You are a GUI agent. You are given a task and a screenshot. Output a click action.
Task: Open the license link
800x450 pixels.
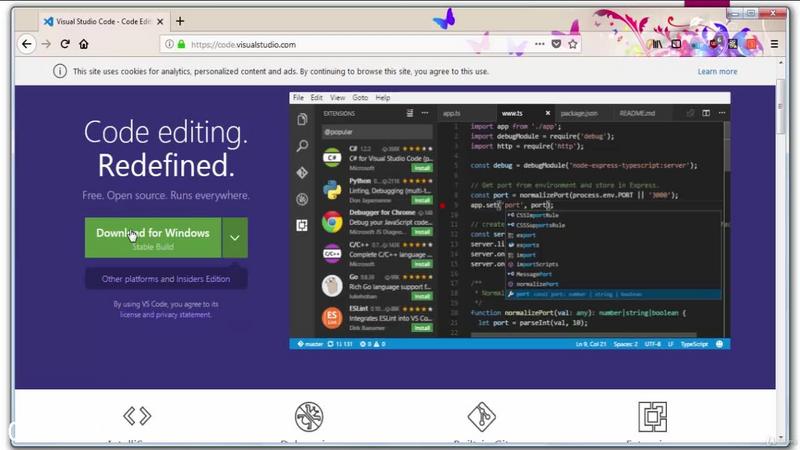coord(130,315)
